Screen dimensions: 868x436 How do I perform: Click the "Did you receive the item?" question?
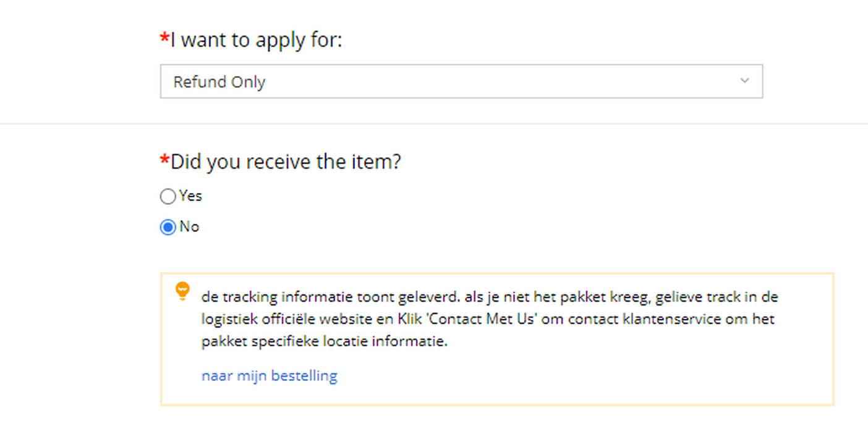pyautogui.click(x=286, y=163)
